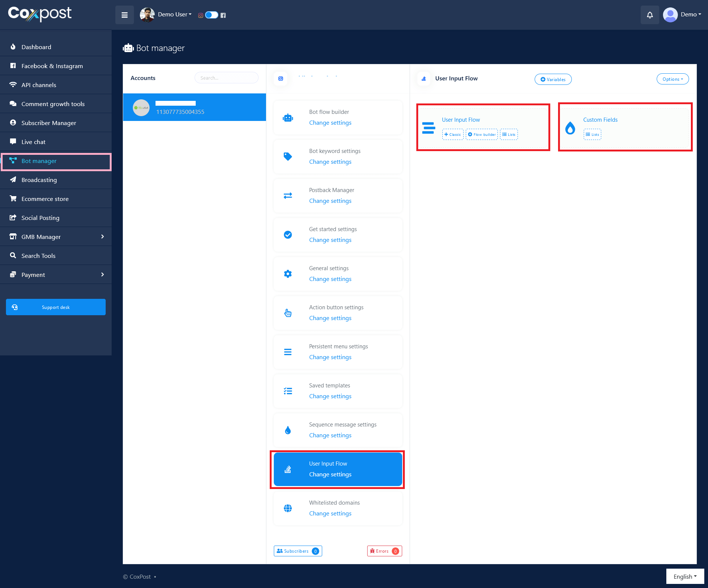Click the Variables button
Viewport: 708px width, 588px height.
click(553, 80)
